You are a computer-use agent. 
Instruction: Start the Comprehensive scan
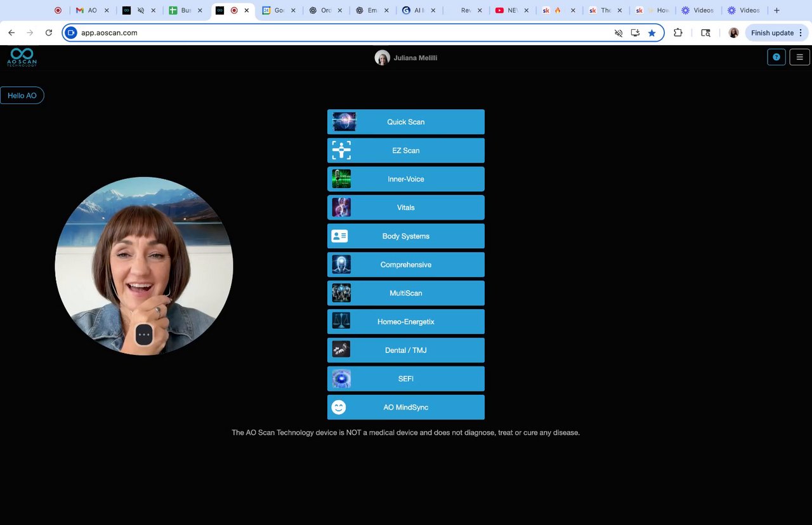(x=406, y=265)
